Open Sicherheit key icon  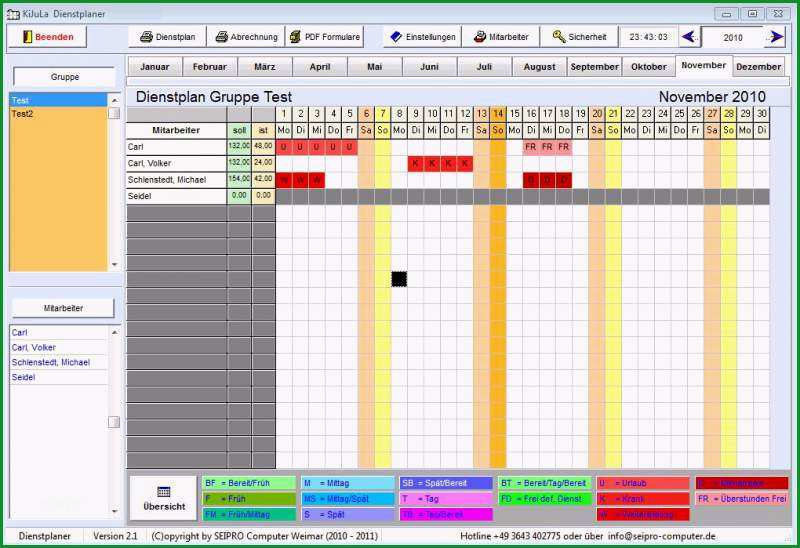pyautogui.click(x=559, y=37)
